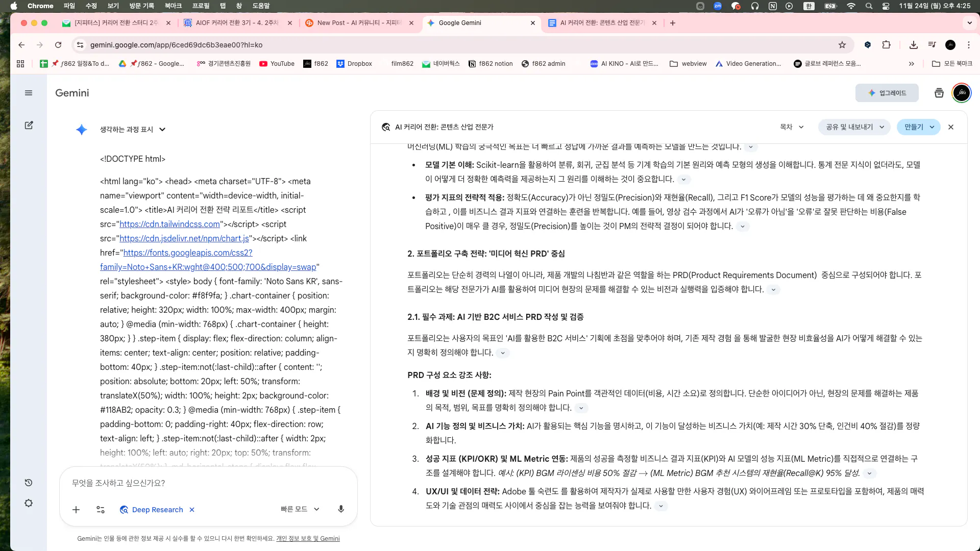Remove the Deep Research chip with X

(192, 510)
